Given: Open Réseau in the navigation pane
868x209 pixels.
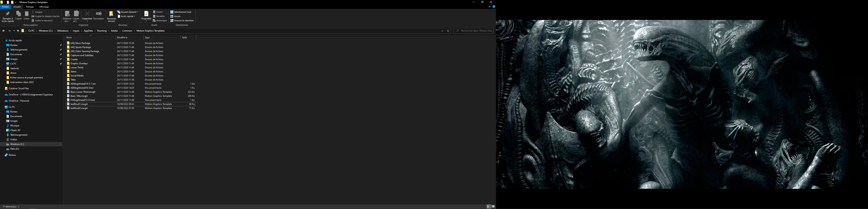Looking at the screenshot, I should coord(12,155).
